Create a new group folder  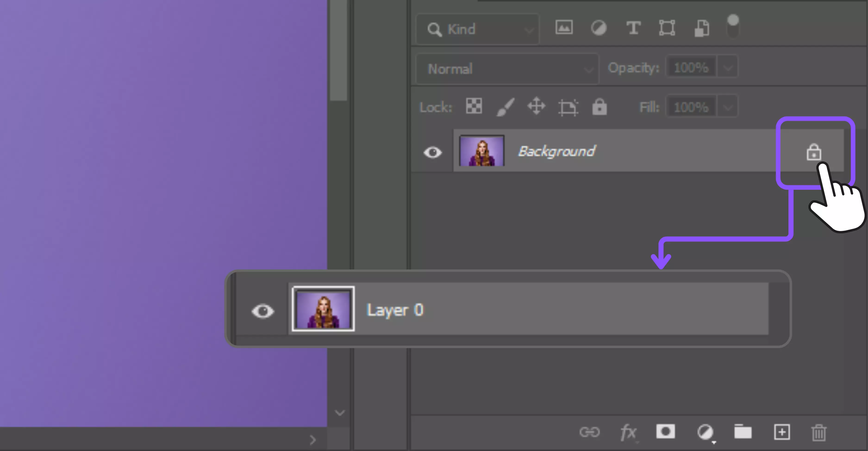click(743, 432)
